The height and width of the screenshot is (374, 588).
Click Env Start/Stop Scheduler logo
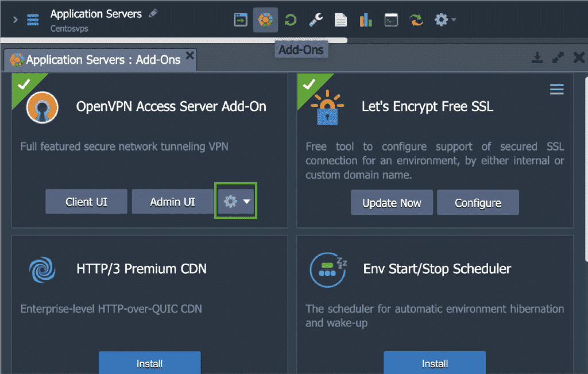coord(328,269)
